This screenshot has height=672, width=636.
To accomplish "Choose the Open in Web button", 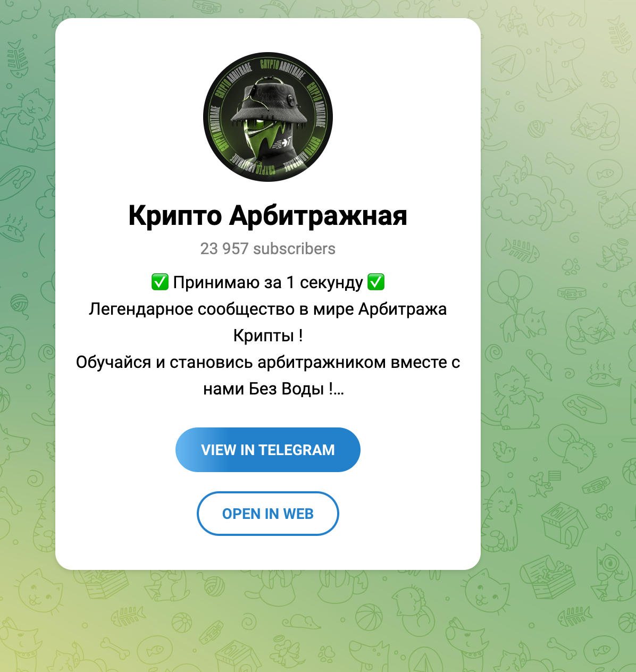I will (268, 514).
